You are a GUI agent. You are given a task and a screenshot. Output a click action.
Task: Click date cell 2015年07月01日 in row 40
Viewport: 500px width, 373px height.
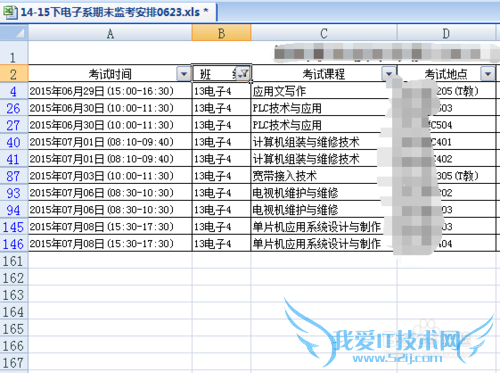(110, 142)
